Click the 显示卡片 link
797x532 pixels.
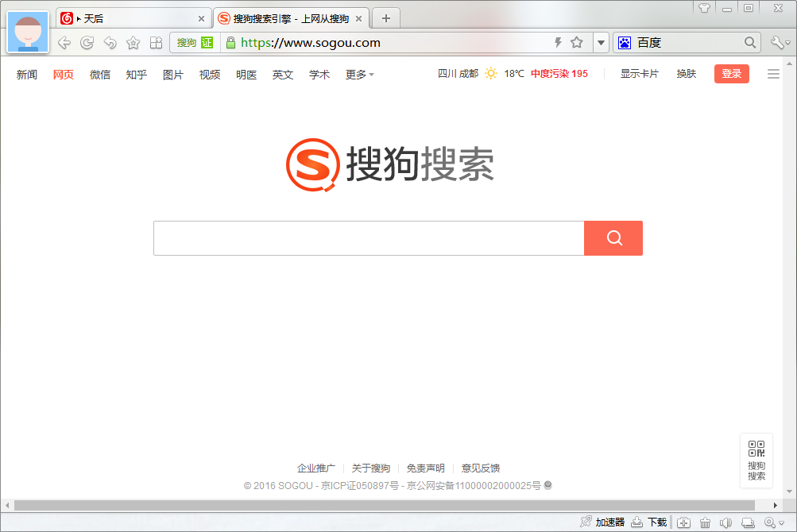tap(640, 74)
